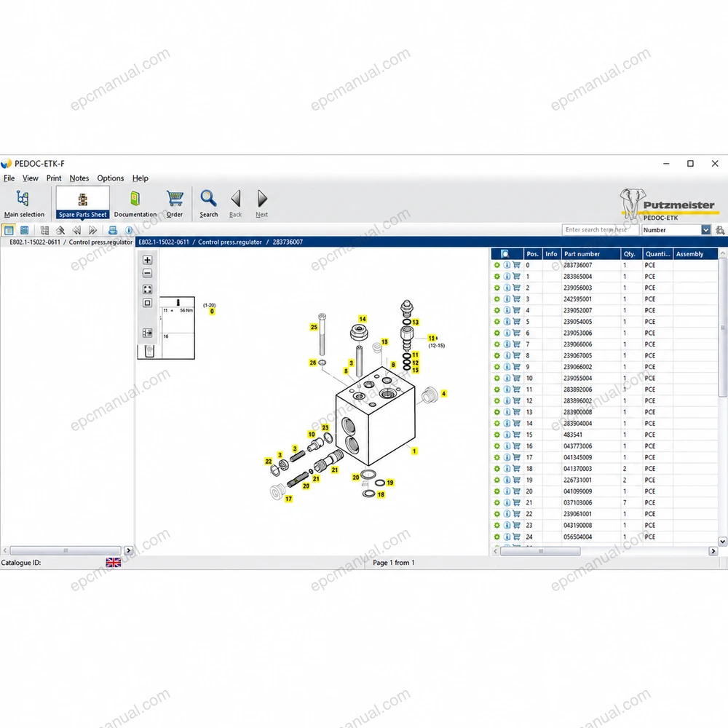This screenshot has height=728, width=728.
Task: Select the first window layout icon
Action: 9,230
